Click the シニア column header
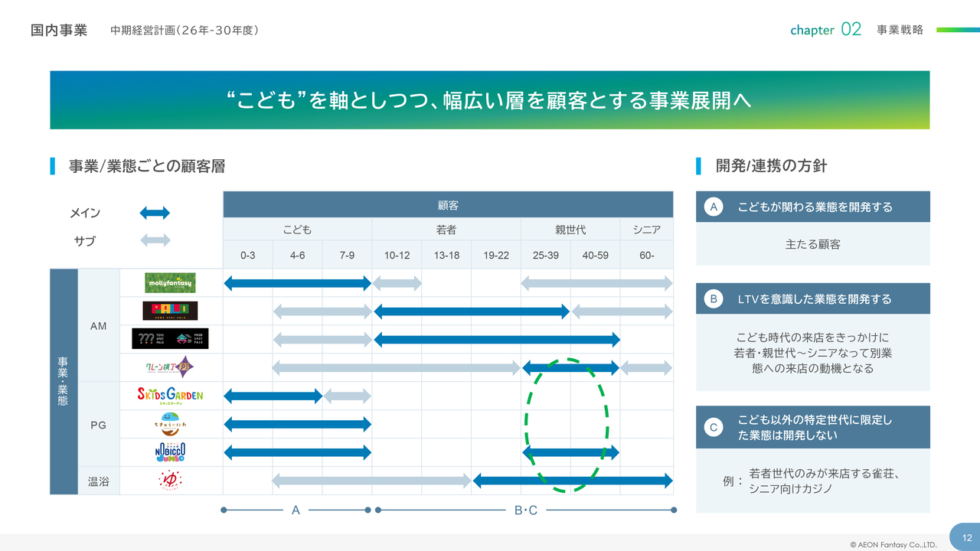Screen dimensions: 980x551 tap(646, 230)
